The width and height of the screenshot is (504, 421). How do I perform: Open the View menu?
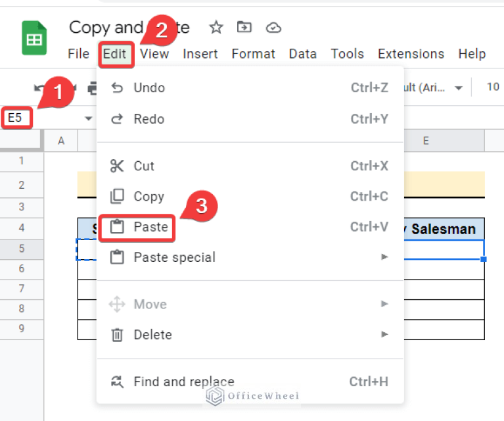click(x=154, y=54)
